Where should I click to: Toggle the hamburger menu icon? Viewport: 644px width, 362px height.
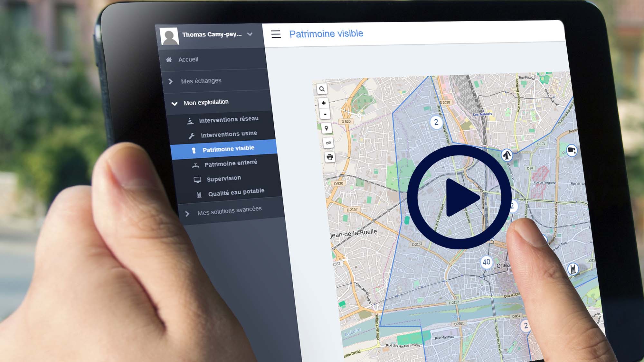coord(276,34)
